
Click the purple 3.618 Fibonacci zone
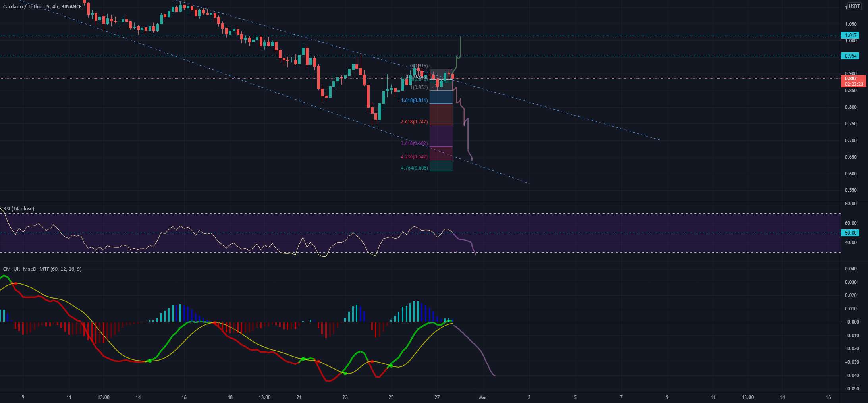tap(441, 135)
